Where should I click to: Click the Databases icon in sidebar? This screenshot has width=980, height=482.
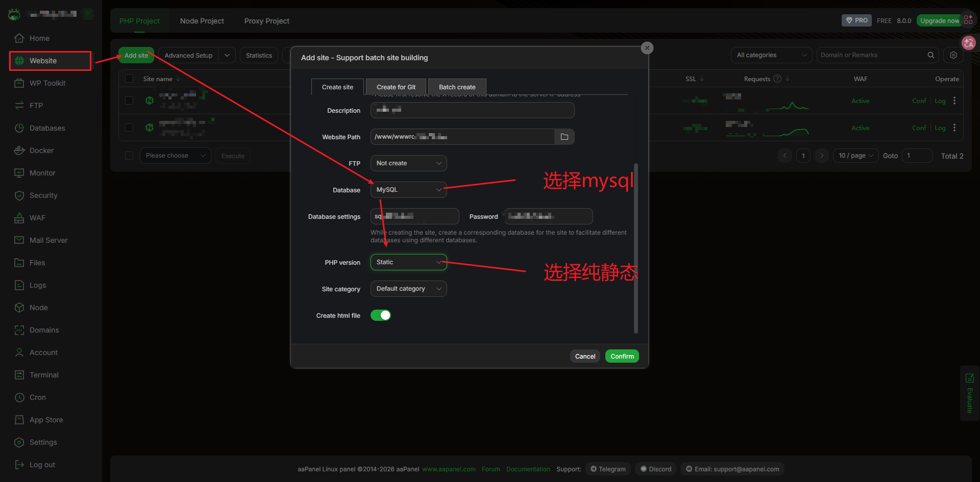[19, 128]
